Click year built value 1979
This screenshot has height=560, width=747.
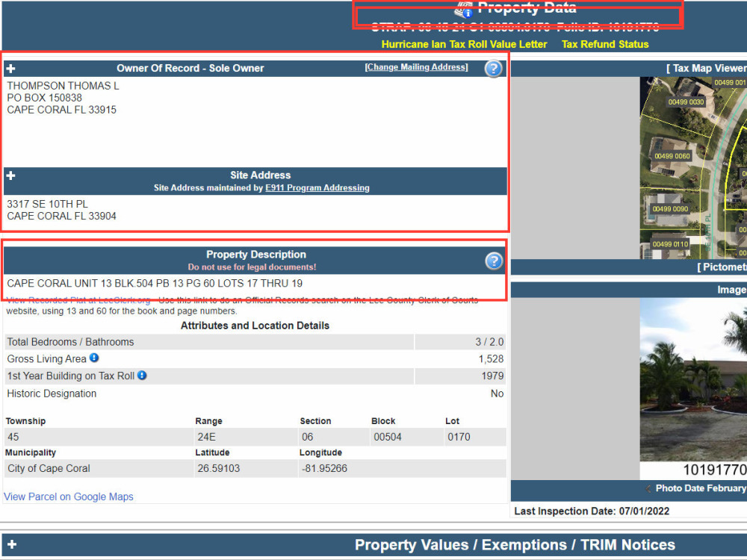(492, 376)
